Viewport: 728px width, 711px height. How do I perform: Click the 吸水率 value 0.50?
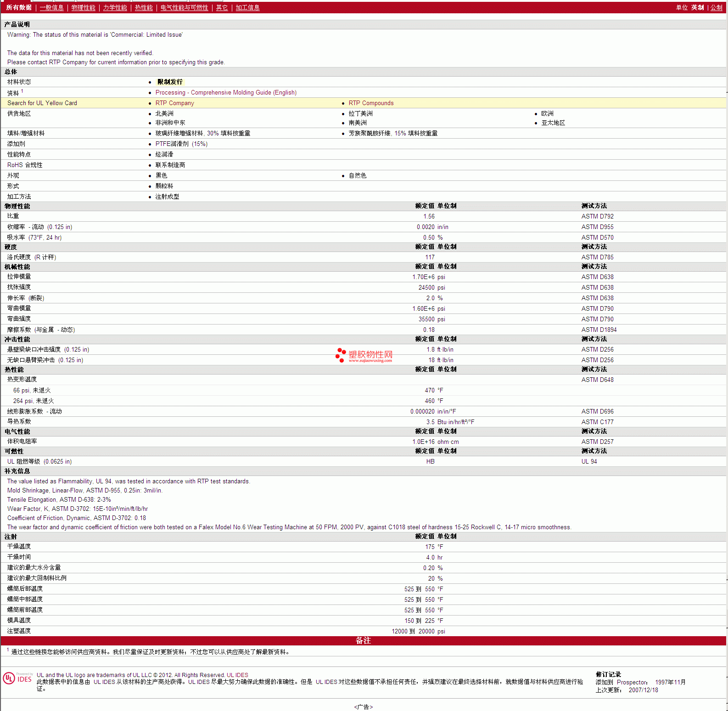point(429,237)
